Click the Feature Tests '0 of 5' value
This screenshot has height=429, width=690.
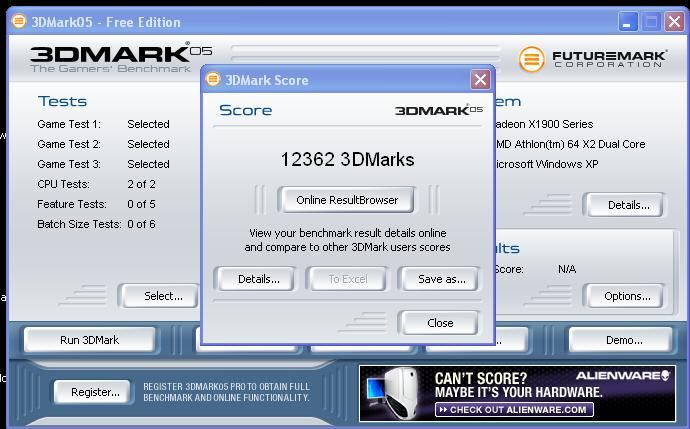[x=141, y=204]
